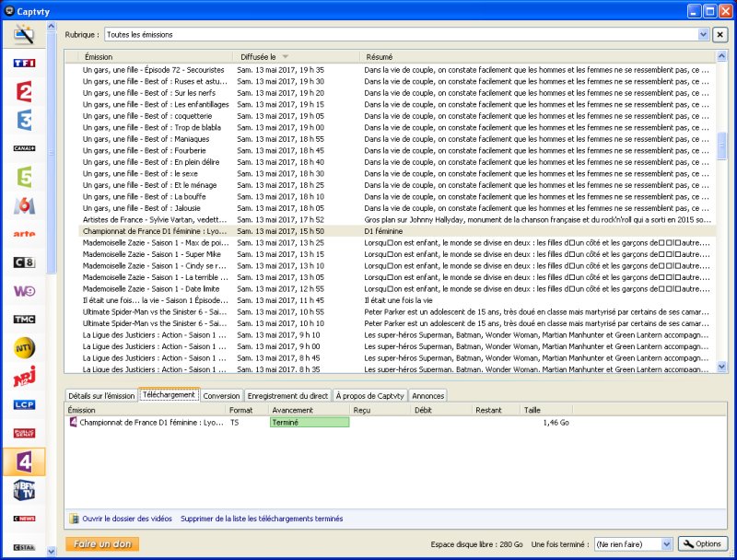Choose the Canal+ channel logo
The height and width of the screenshot is (560, 737).
[24, 148]
